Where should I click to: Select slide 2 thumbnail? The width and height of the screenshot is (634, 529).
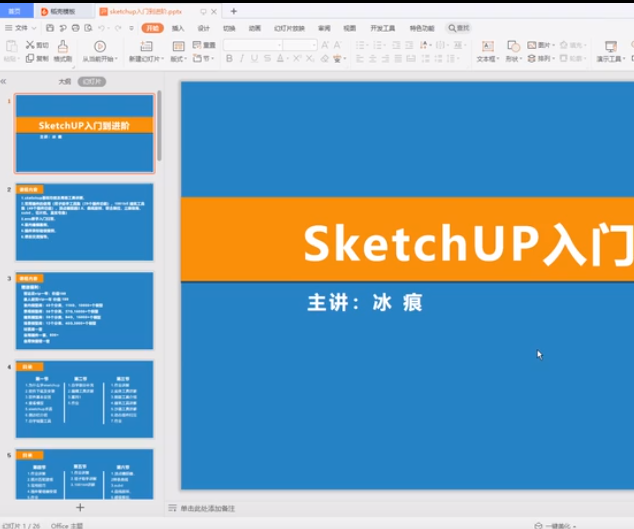(x=84, y=222)
